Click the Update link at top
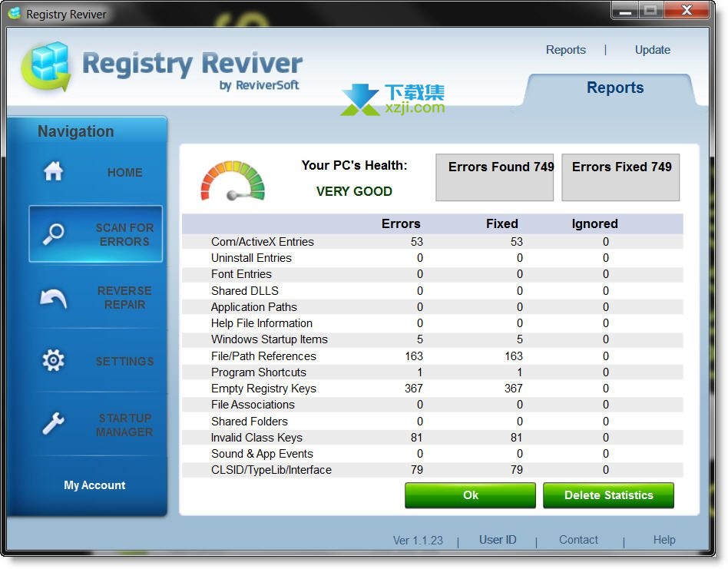The image size is (728, 569). pos(652,50)
